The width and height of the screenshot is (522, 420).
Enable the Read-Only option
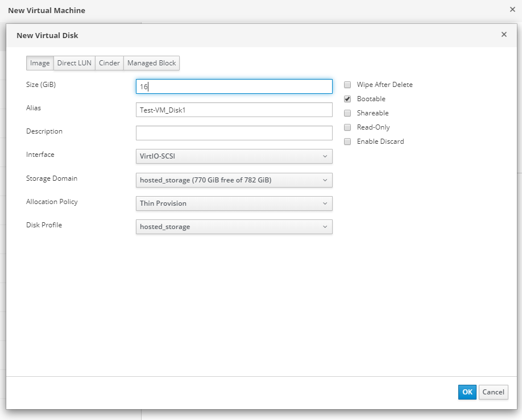tap(347, 127)
